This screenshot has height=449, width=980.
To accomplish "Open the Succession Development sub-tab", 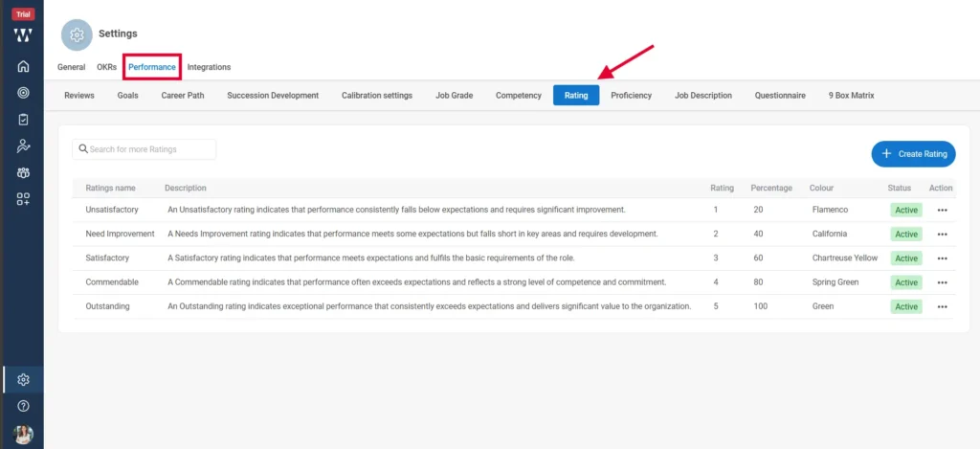I will pos(273,96).
